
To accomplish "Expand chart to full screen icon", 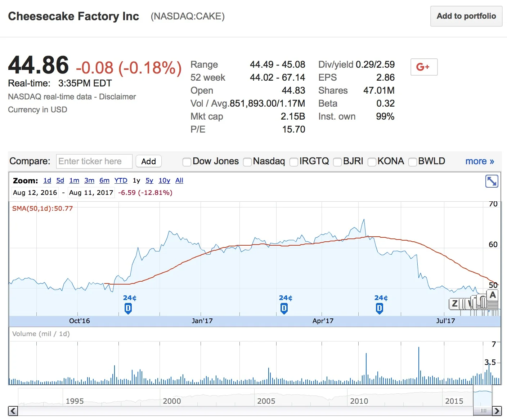I will coord(492,181).
